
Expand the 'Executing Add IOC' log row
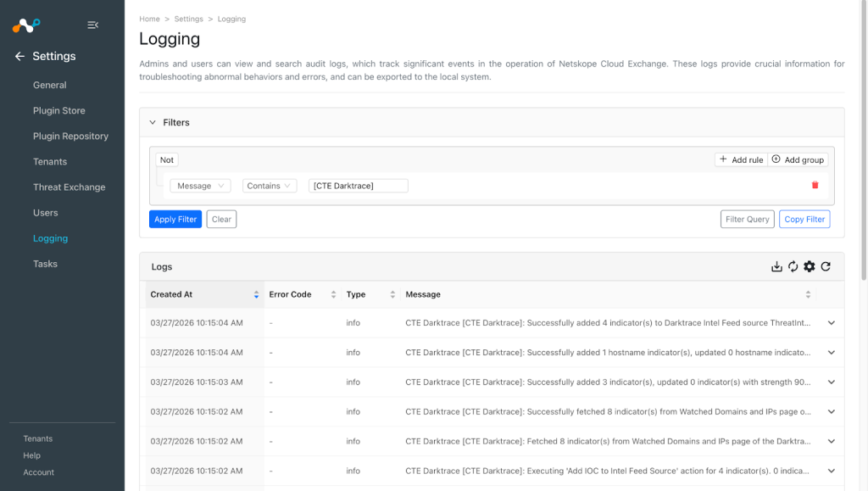click(831, 471)
